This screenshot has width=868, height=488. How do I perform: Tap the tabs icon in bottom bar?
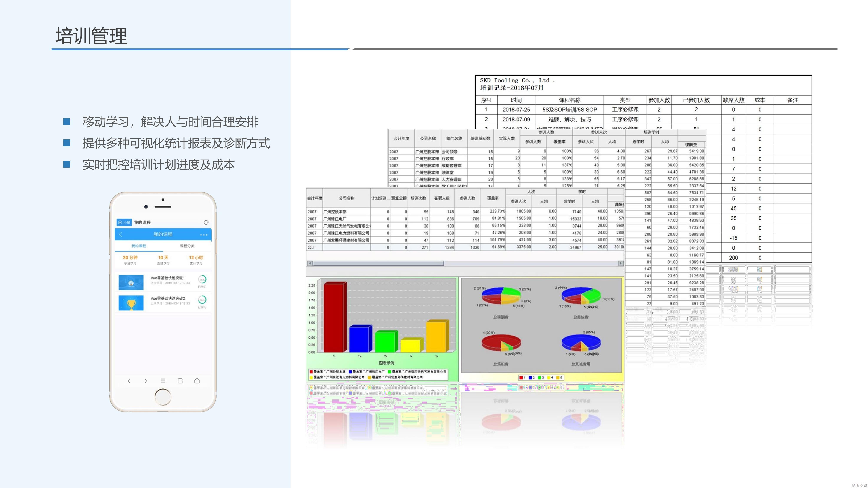pos(180,381)
